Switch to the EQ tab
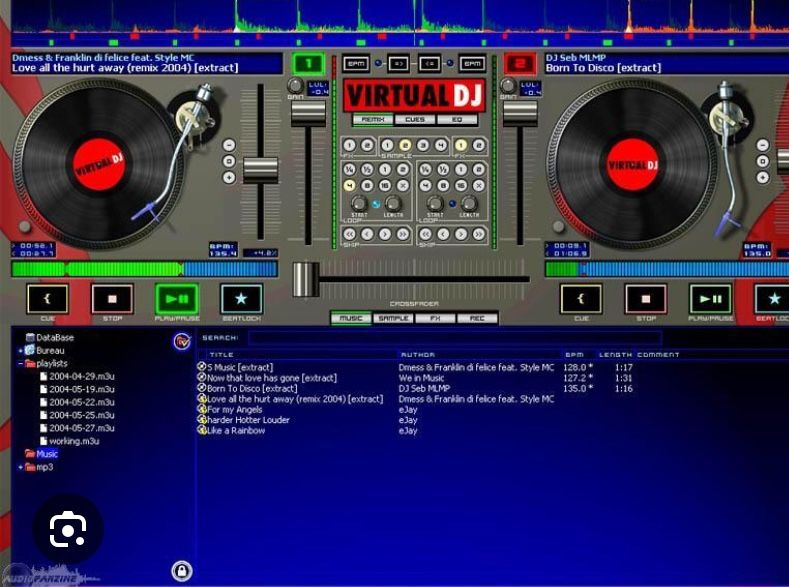 (457, 120)
